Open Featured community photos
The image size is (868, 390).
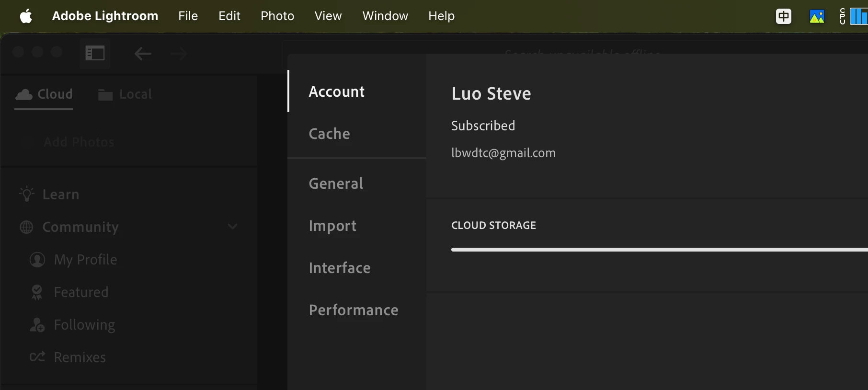pos(81,292)
